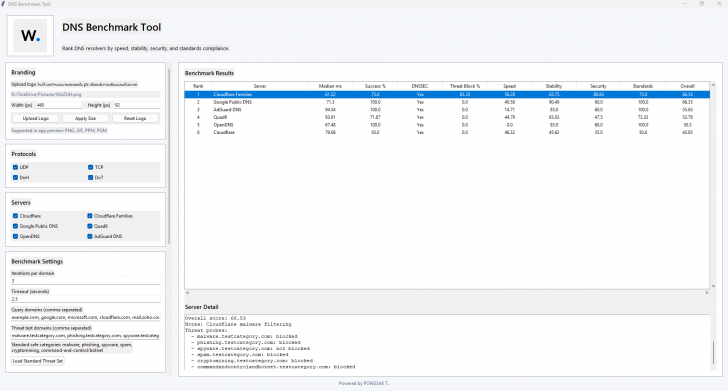Focus the Iterations per domain field
This screenshot has width=728, height=391.
pyautogui.click(x=85, y=281)
